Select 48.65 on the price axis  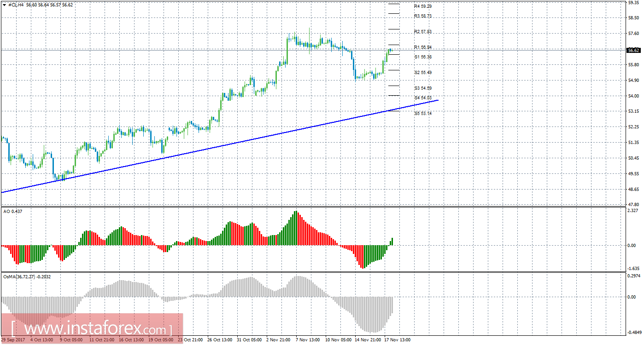click(x=634, y=190)
